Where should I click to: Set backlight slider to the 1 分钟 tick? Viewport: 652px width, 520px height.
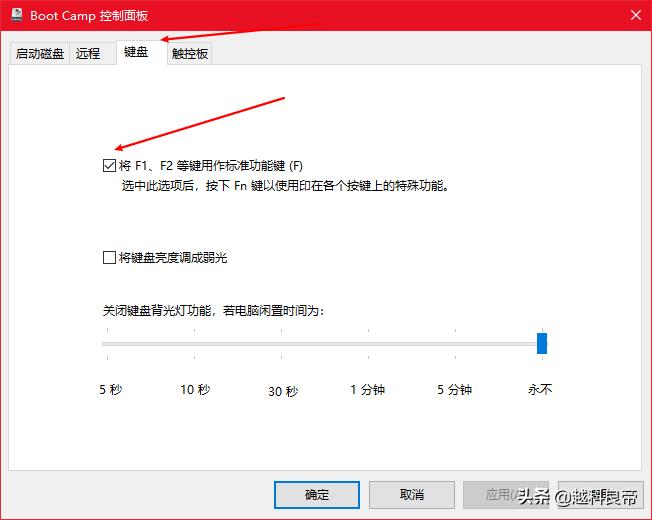tap(368, 344)
